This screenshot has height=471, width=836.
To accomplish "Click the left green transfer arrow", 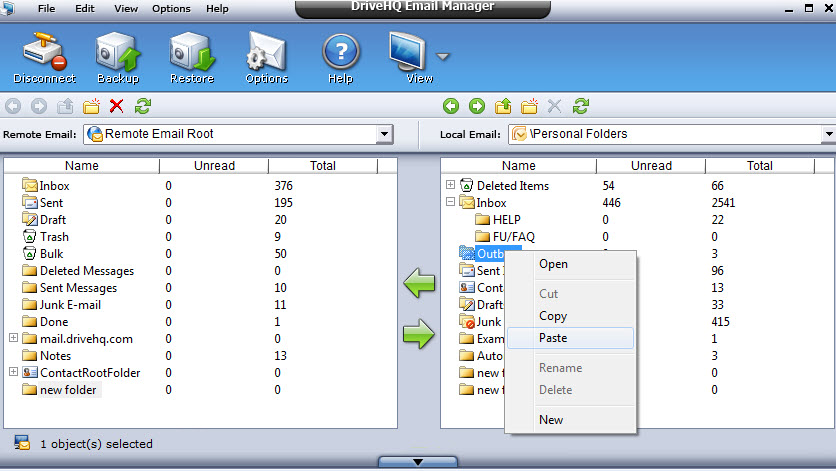I will point(419,283).
